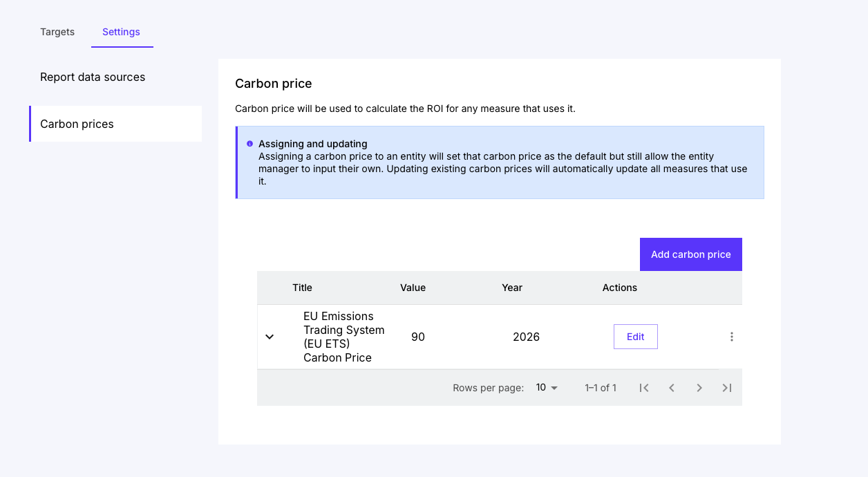
Task: Go to the first page of results
Action: (x=644, y=388)
